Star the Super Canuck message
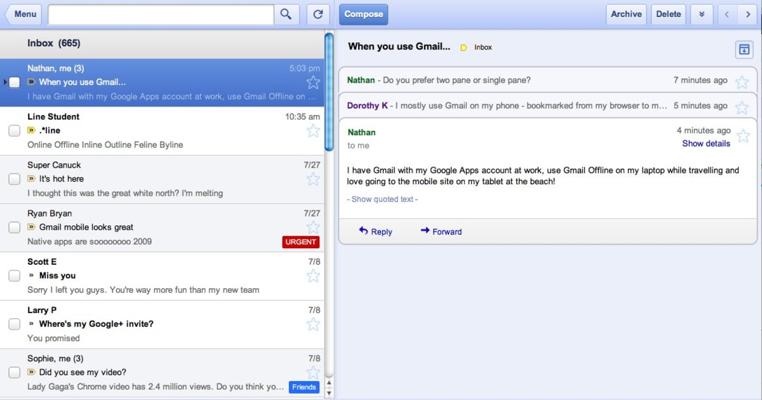The height and width of the screenshot is (400, 762). (x=313, y=179)
